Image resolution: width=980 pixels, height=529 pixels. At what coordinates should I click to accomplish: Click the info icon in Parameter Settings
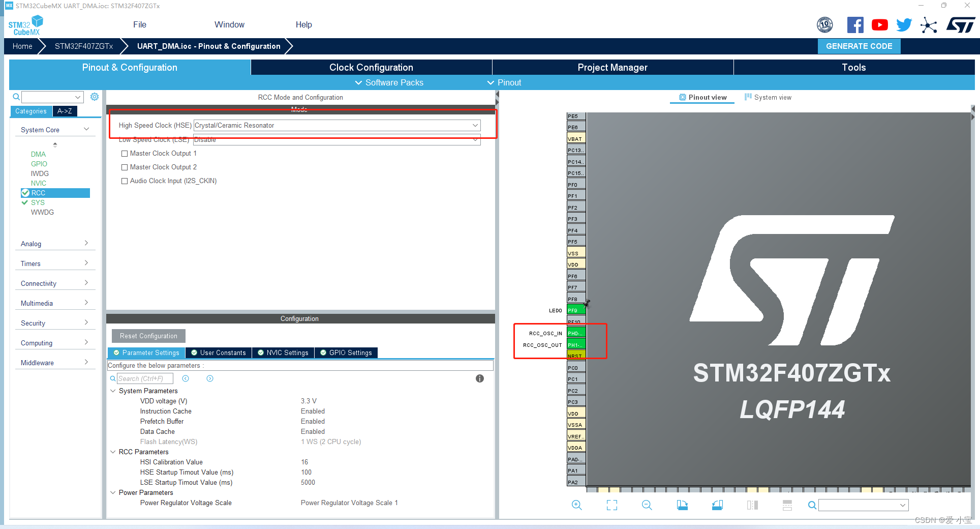tap(479, 378)
